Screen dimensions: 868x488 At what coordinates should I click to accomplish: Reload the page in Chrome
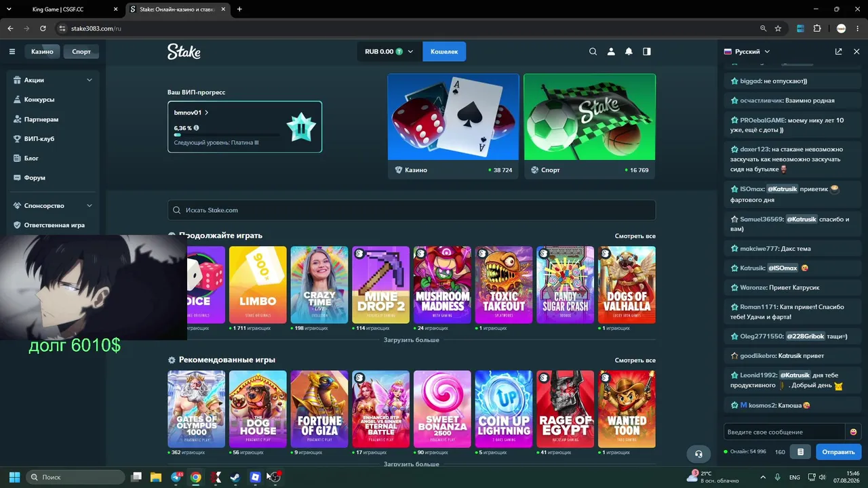pos(43,28)
